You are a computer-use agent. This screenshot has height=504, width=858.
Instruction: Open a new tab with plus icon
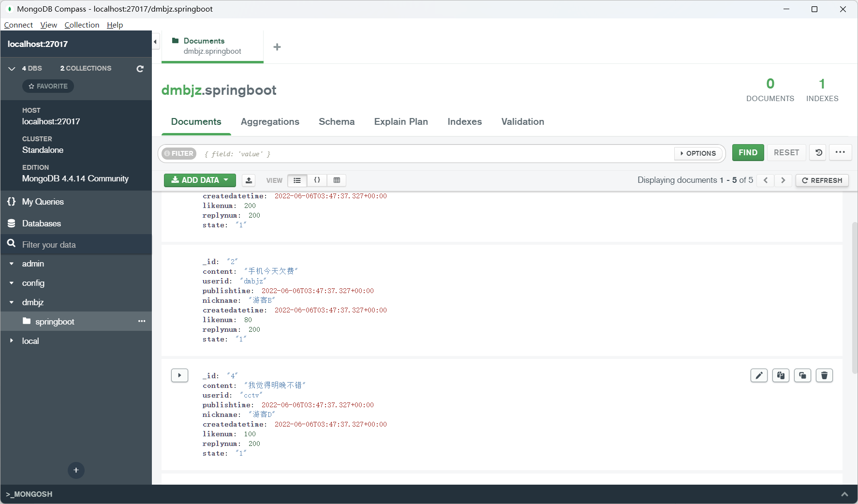pos(277,47)
